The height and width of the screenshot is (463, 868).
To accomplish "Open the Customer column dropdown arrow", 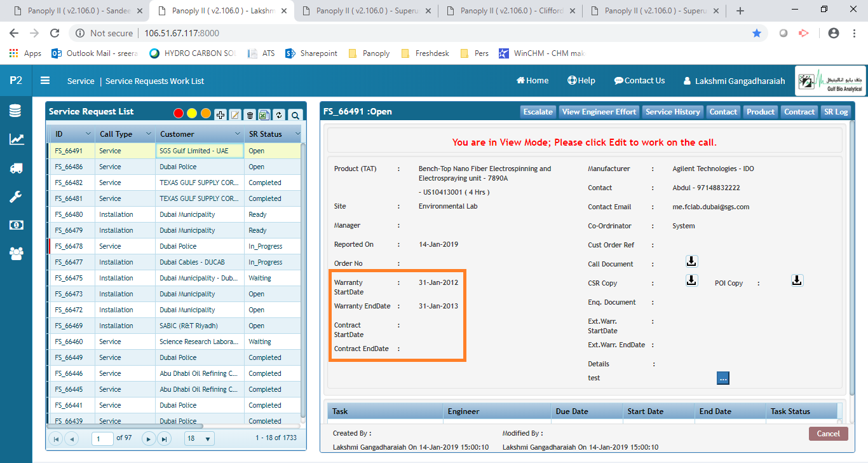I will (x=238, y=134).
